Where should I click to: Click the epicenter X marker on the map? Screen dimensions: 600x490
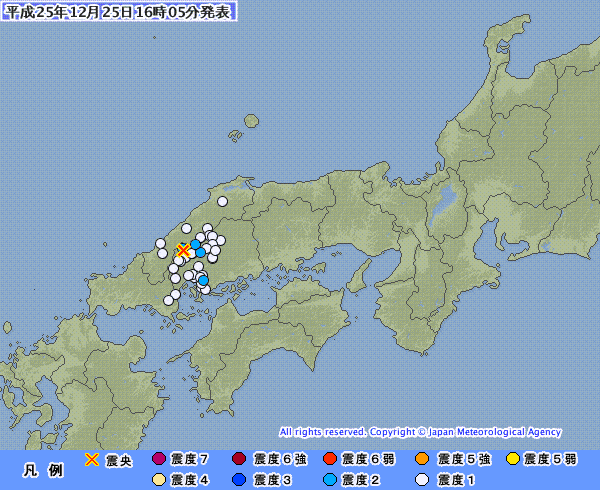point(183,251)
